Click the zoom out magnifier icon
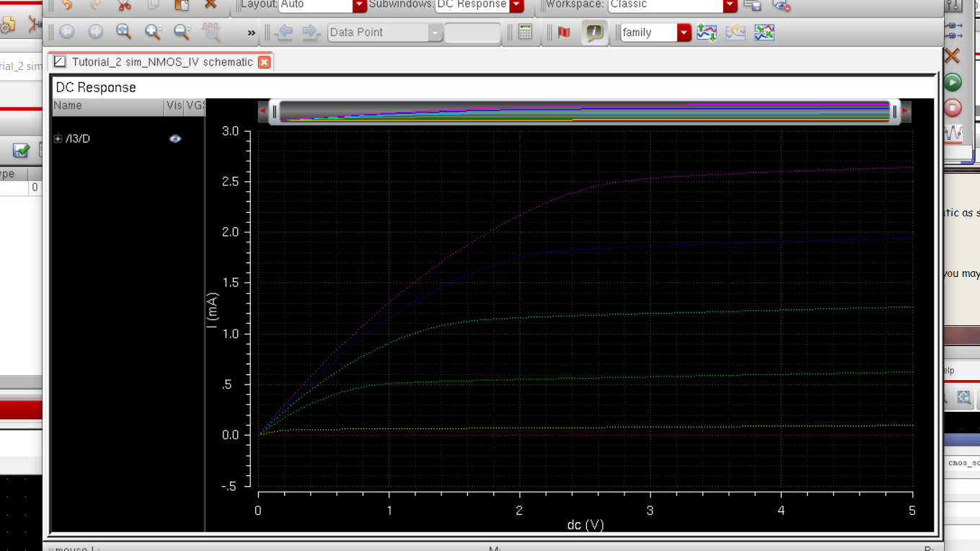 pyautogui.click(x=182, y=32)
